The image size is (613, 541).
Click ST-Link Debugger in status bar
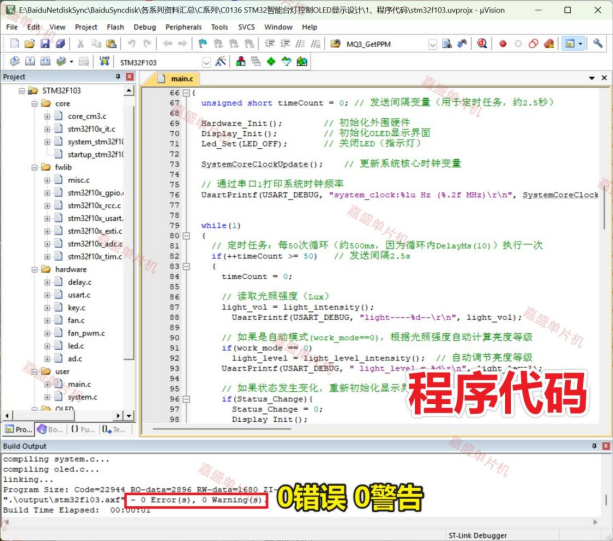point(477,535)
